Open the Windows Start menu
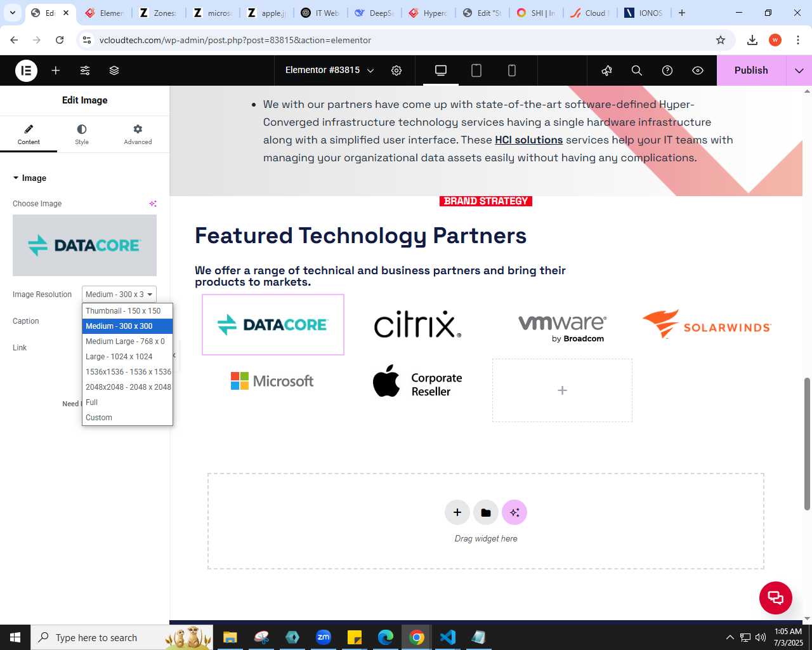This screenshot has height=650, width=812. pos(15,637)
